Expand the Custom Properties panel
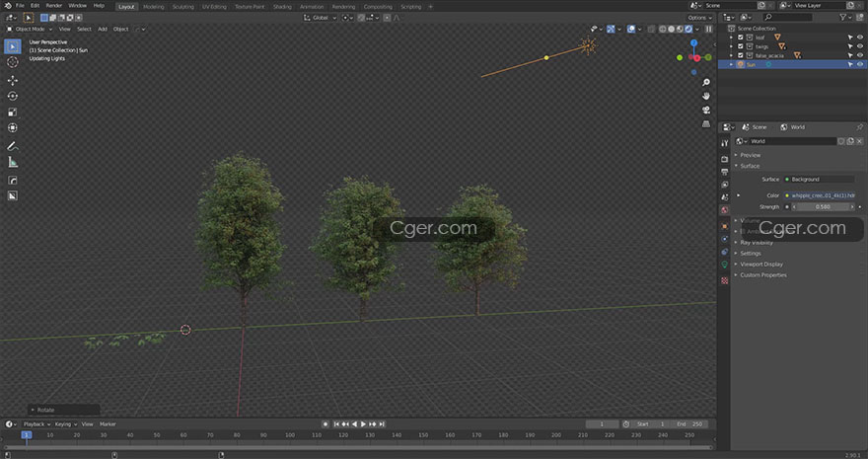The width and height of the screenshot is (868, 459). coord(762,275)
